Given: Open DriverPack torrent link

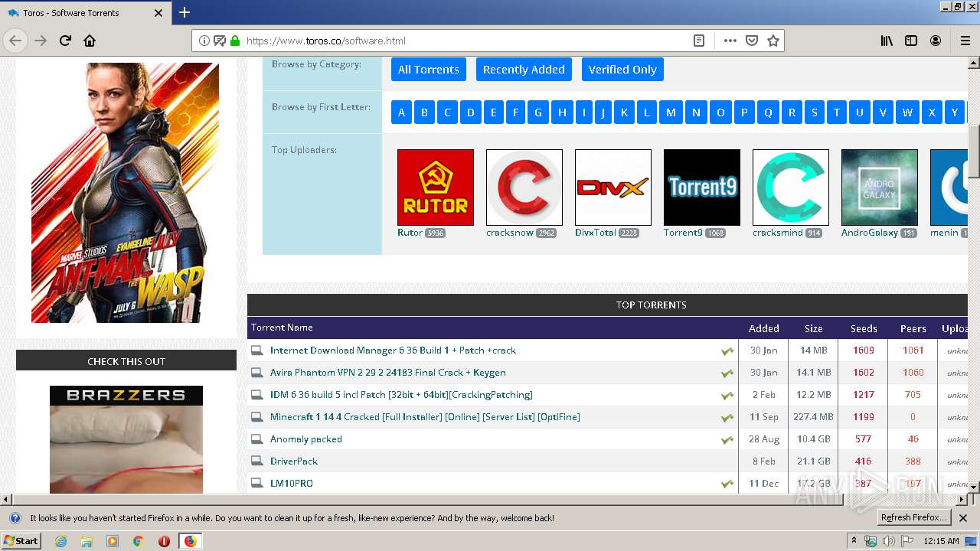Looking at the screenshot, I should click(294, 461).
